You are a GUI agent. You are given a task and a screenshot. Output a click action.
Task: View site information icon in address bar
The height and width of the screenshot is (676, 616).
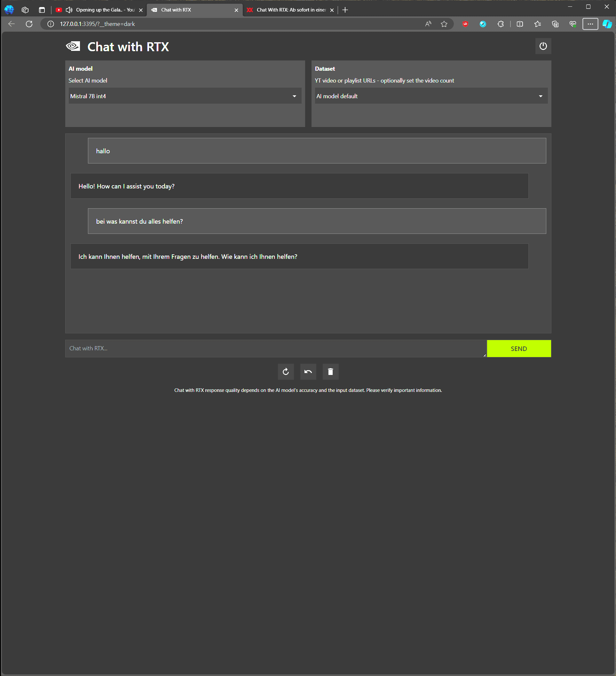pyautogui.click(x=51, y=24)
